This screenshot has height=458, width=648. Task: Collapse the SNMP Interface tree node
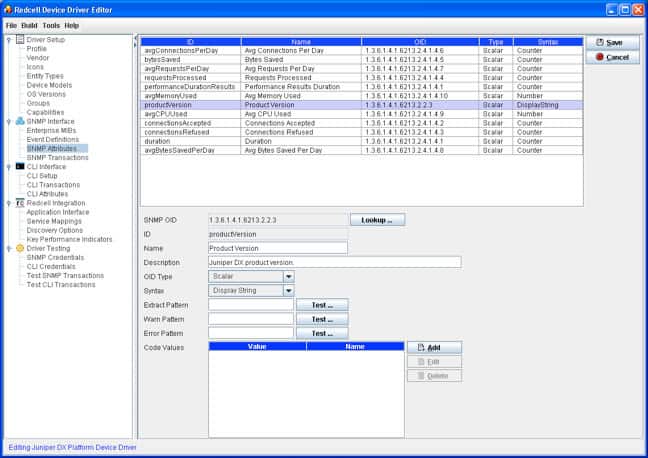pos(9,122)
